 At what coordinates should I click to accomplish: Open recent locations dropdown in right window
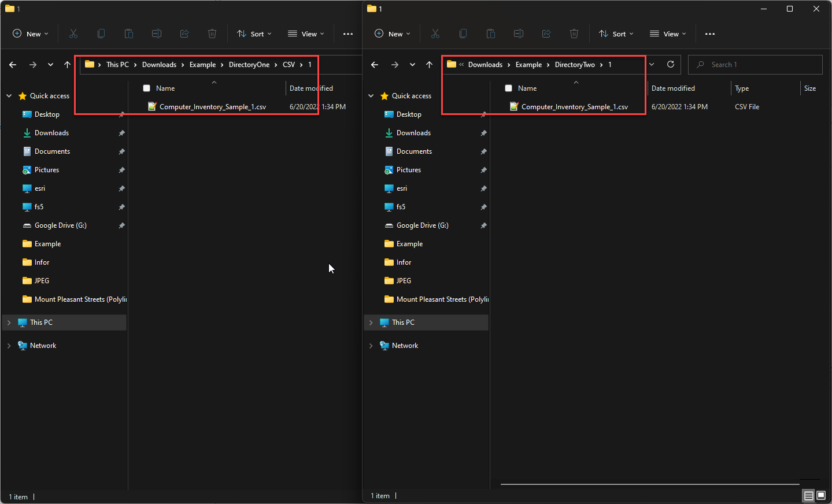[413, 65]
